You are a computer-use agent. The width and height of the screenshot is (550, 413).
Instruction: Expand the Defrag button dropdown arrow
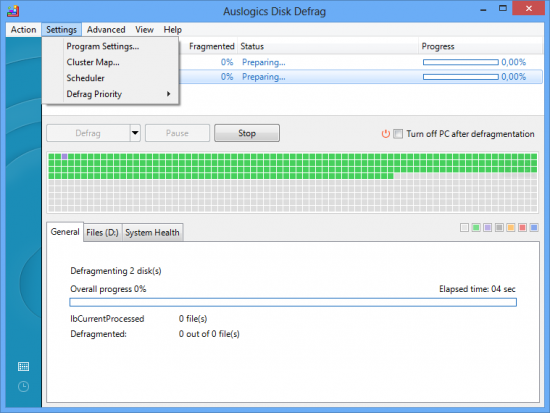135,133
